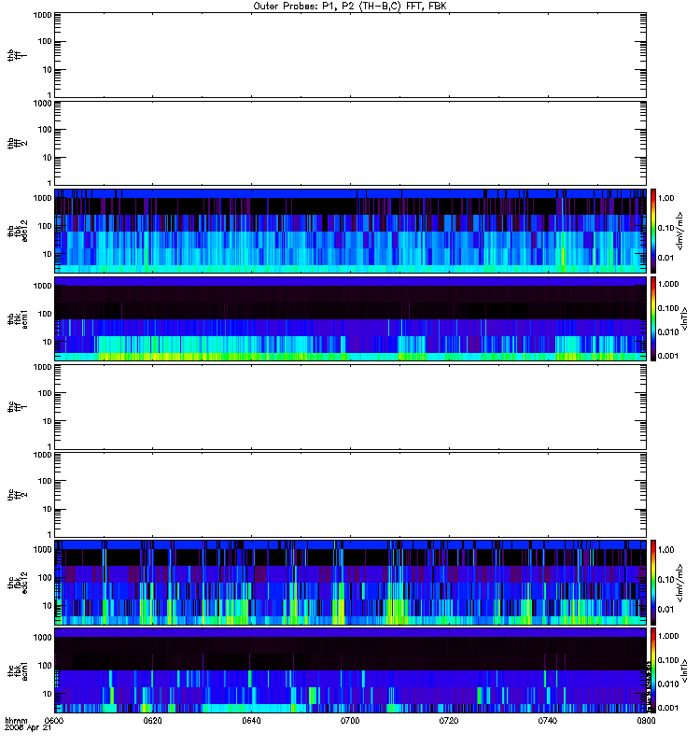The image size is (700, 747).
Task: Click the 1000 tick label of thb fft 1
Action: pos(42,15)
